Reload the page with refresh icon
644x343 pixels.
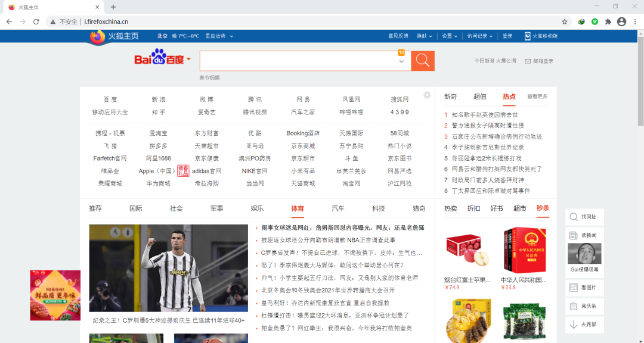pyautogui.click(x=36, y=22)
